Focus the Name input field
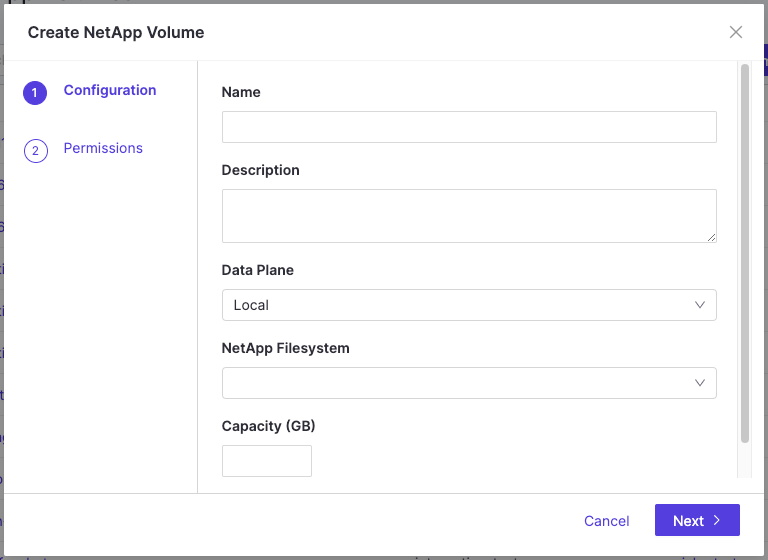 click(469, 127)
